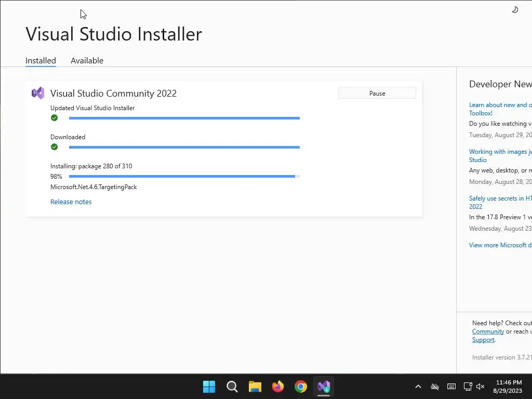Click green checkmark beside Updated Visual Studio Installer
The width and height of the screenshot is (532, 399).
pyautogui.click(x=54, y=118)
